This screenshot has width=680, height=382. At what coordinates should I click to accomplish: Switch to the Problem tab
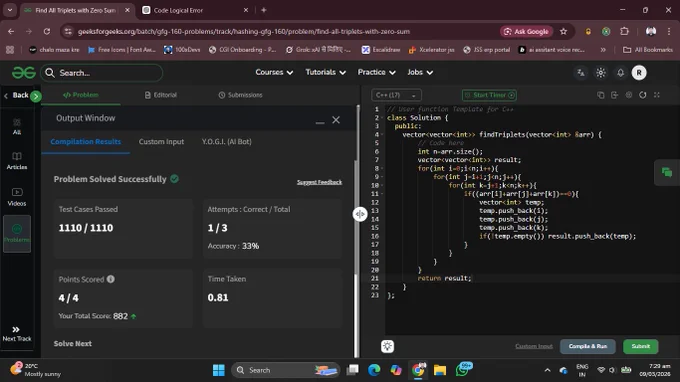pos(81,95)
